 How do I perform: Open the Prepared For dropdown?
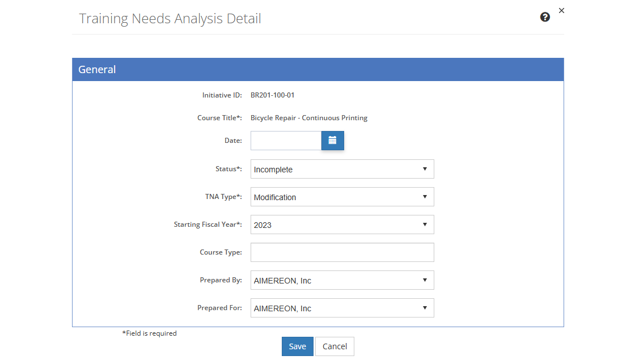[x=342, y=308]
